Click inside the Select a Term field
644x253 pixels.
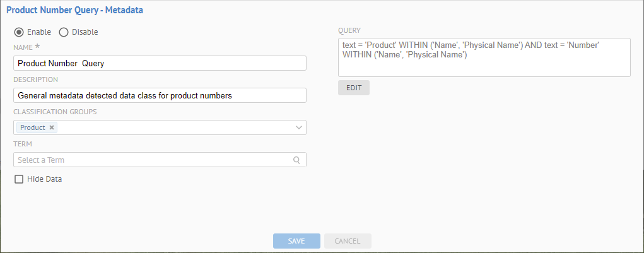(151, 160)
